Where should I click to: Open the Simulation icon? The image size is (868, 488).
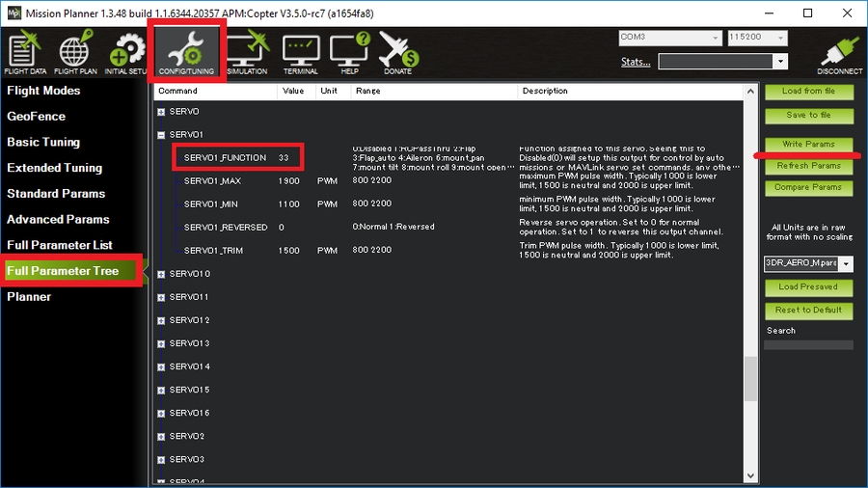pos(247,51)
